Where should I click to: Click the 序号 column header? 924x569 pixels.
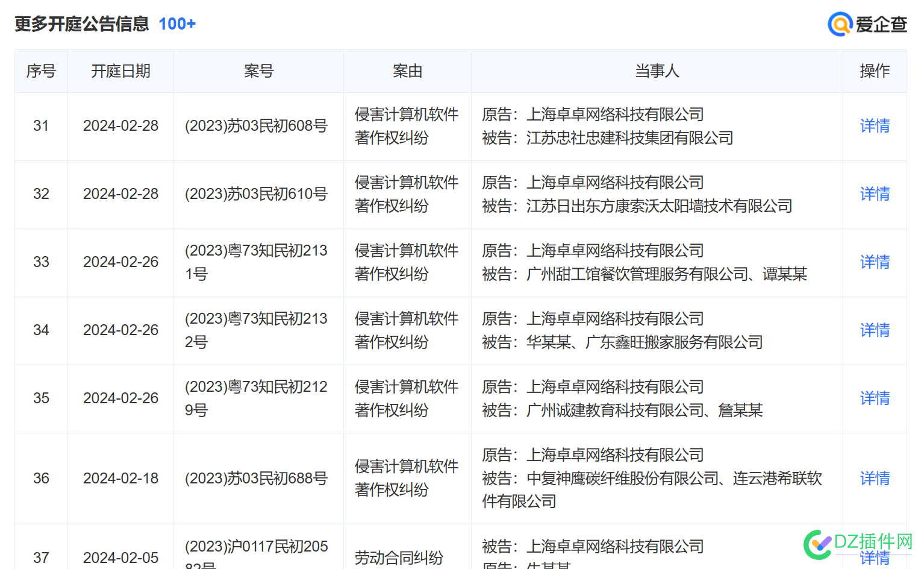(x=41, y=71)
